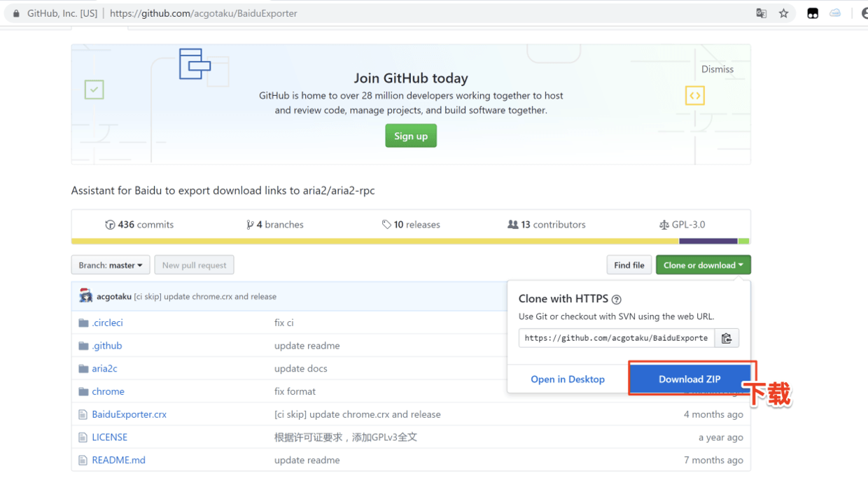
Task: Click the purple segment of the language bar
Action: point(708,241)
